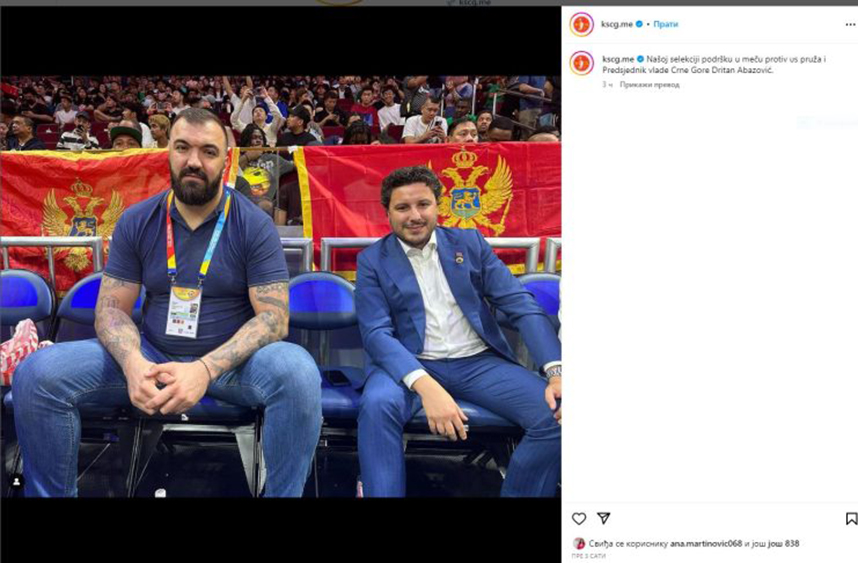This screenshot has height=563, width=858.
Task: Share the post using the paper plane icon
Action: 604,518
